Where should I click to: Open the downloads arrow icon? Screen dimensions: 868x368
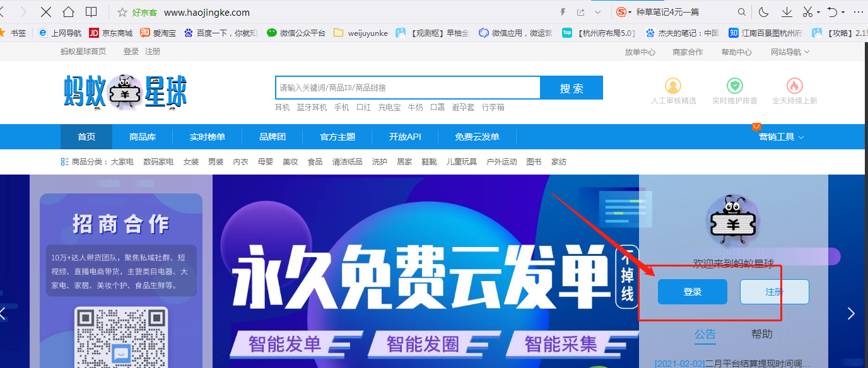[787, 12]
